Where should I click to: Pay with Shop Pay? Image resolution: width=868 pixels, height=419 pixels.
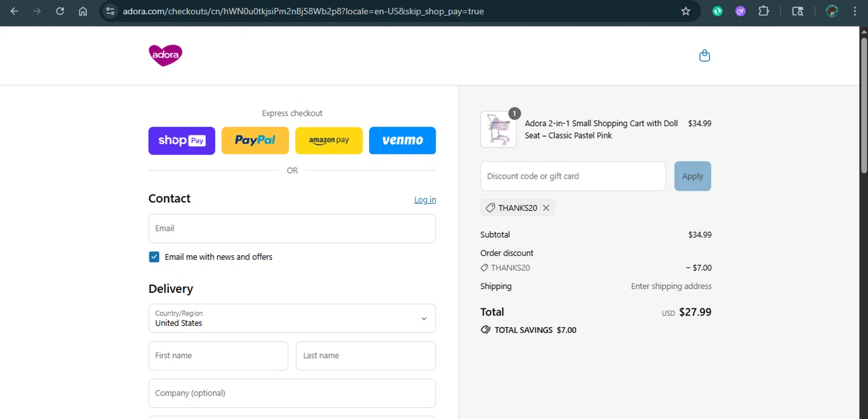[182, 141]
